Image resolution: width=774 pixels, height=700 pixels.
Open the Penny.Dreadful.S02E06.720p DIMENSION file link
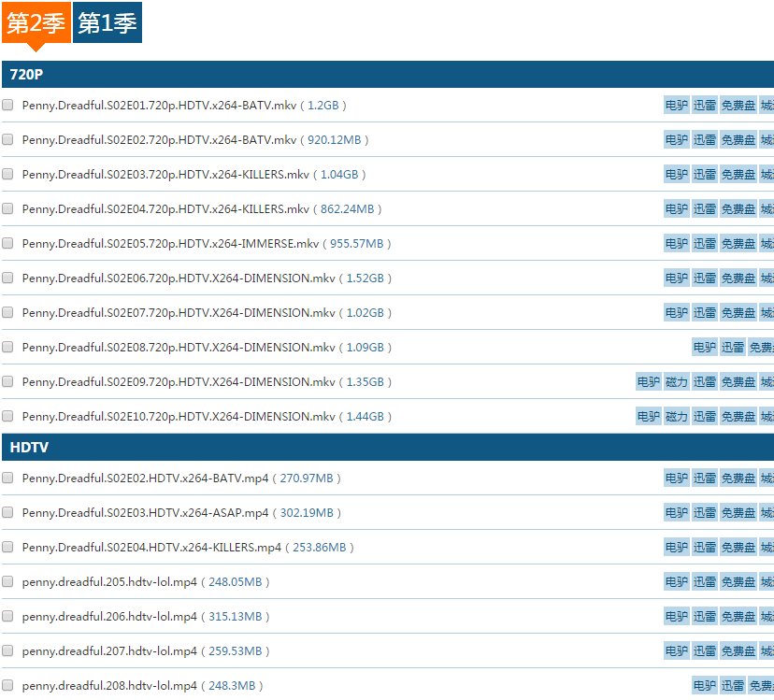[179, 279]
